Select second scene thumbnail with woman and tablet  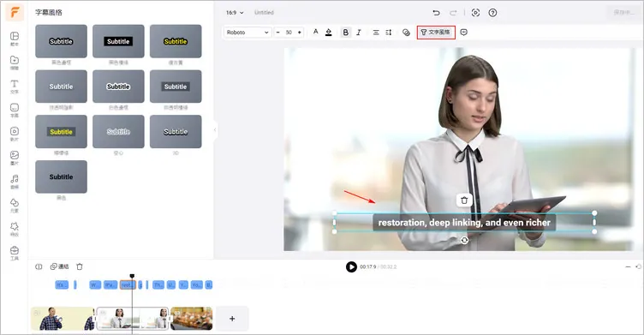pos(133,319)
